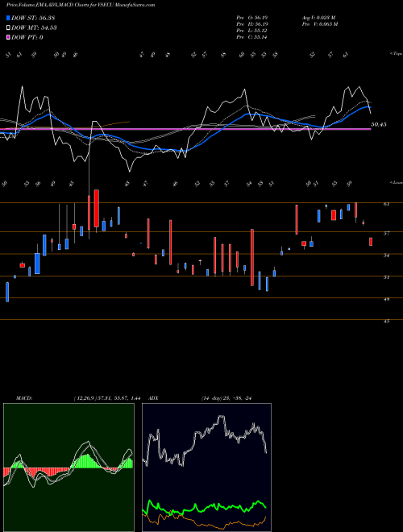Click the blue DOW ST legend swatch
403x532 pixels.
click(x=8, y=18)
